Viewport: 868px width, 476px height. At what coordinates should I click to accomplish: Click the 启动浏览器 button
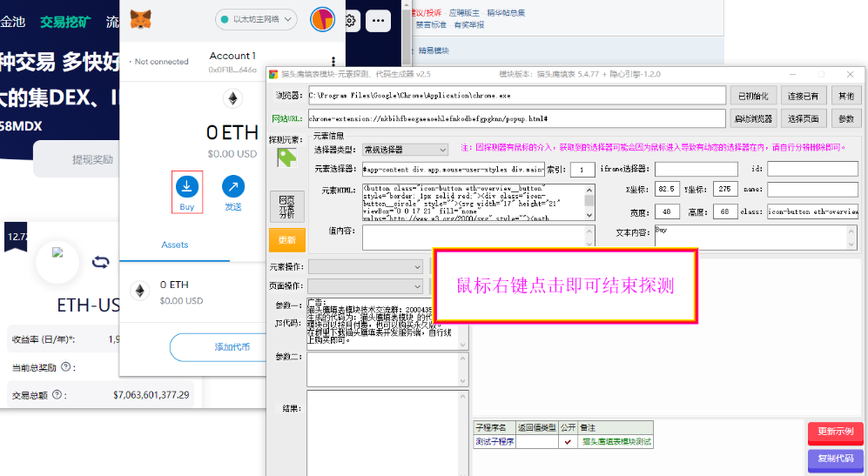point(753,118)
